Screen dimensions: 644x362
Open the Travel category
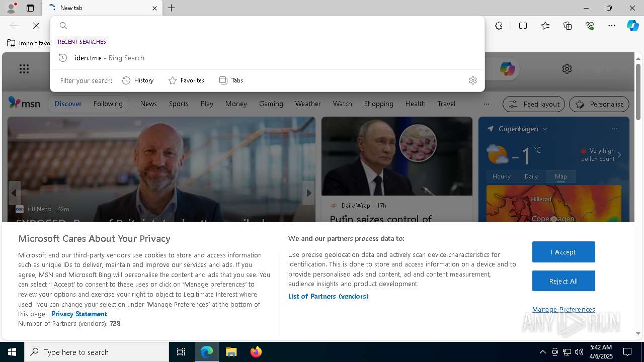[446, 104]
